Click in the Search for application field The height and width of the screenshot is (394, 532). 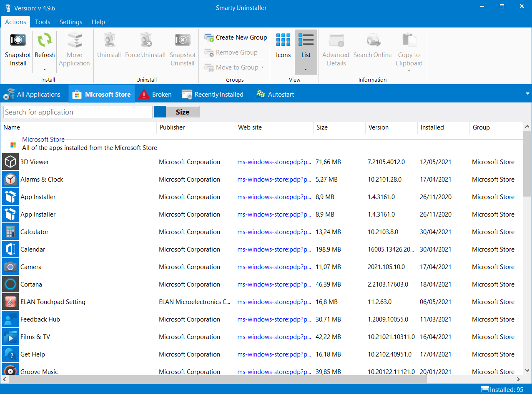(x=78, y=112)
